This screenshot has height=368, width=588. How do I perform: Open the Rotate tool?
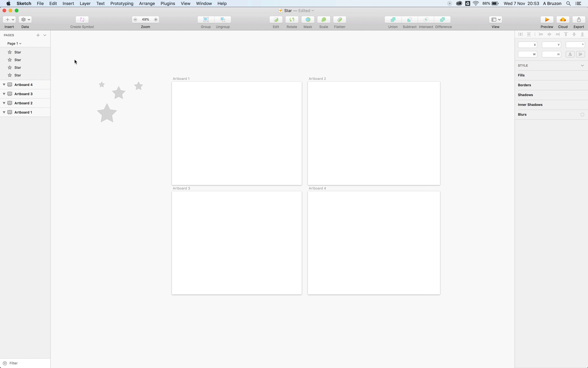point(292,20)
